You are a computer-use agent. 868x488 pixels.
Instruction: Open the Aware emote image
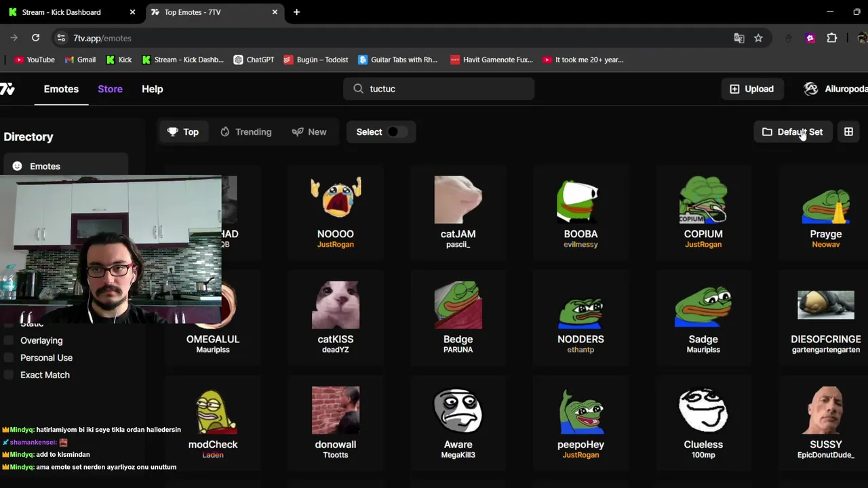tap(458, 410)
